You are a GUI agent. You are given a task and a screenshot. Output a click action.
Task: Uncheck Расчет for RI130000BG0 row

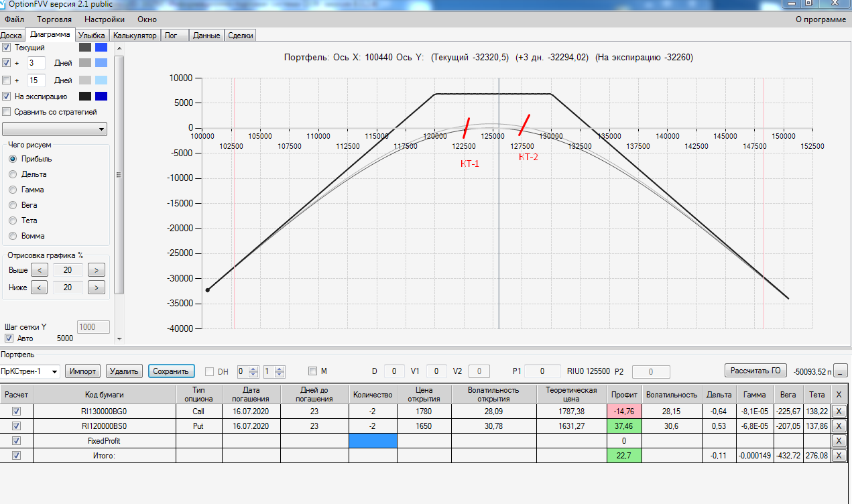(17, 411)
